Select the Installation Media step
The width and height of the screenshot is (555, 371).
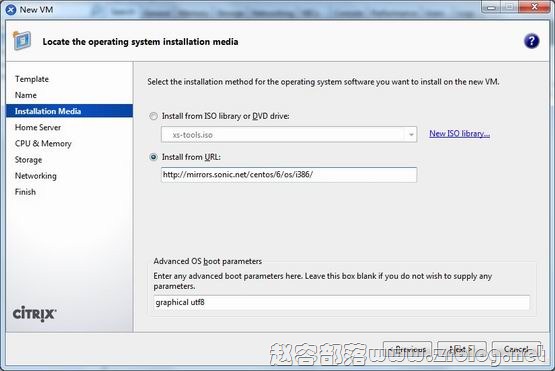pyautogui.click(x=69, y=111)
